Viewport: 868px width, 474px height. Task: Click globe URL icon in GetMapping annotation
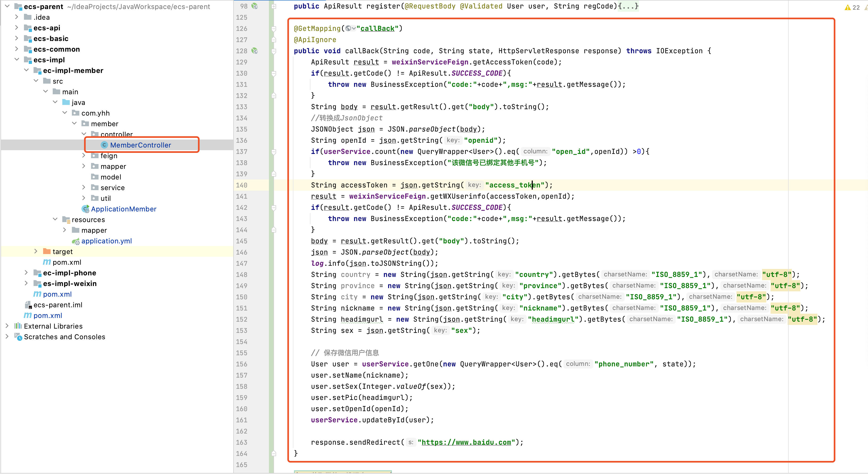click(349, 29)
